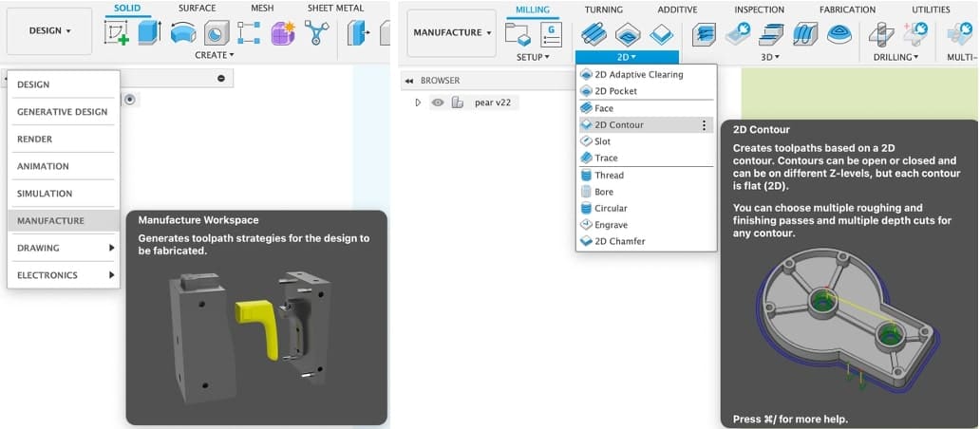Click the radio button in the Design browser
Screen dimensions: 980x429
129,100
